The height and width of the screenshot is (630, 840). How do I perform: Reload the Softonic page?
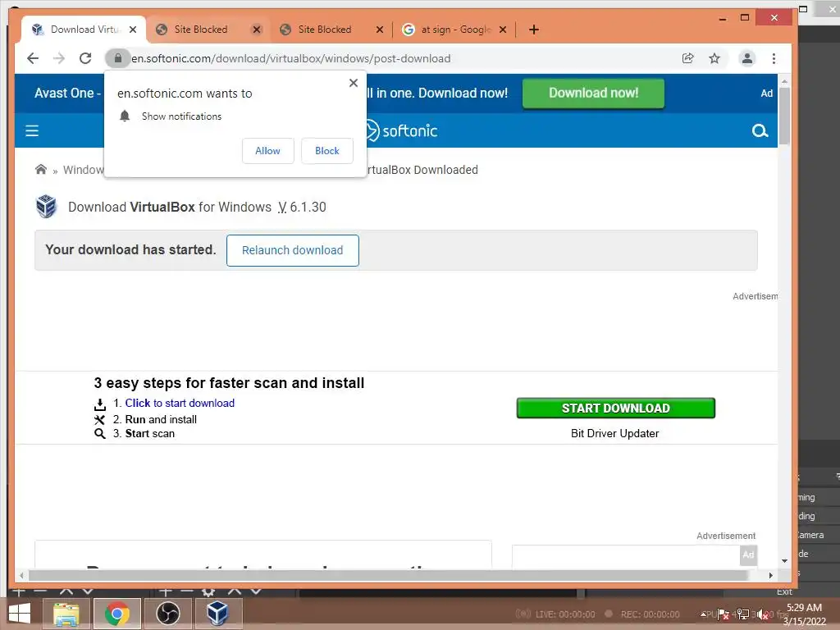(85, 58)
